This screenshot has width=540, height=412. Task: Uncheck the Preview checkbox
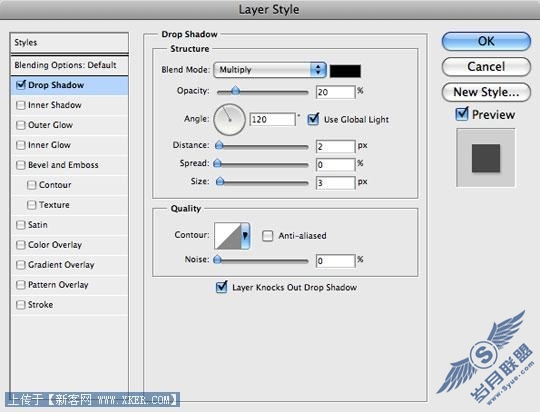[461, 114]
